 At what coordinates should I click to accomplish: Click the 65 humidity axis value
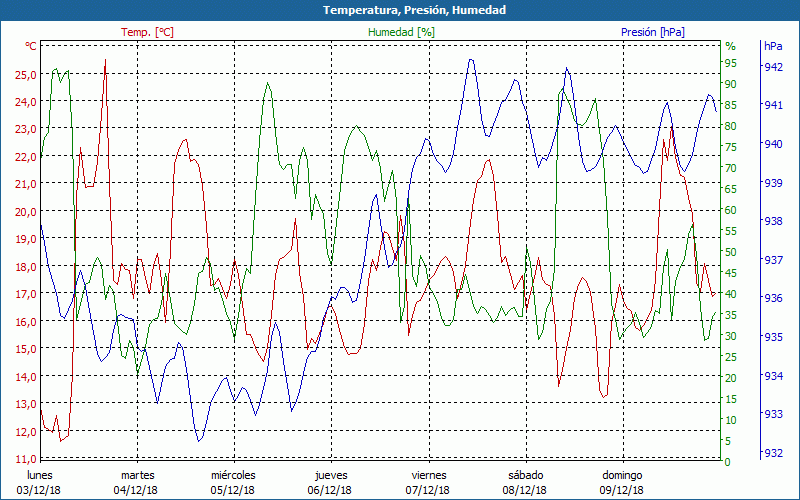(x=731, y=189)
